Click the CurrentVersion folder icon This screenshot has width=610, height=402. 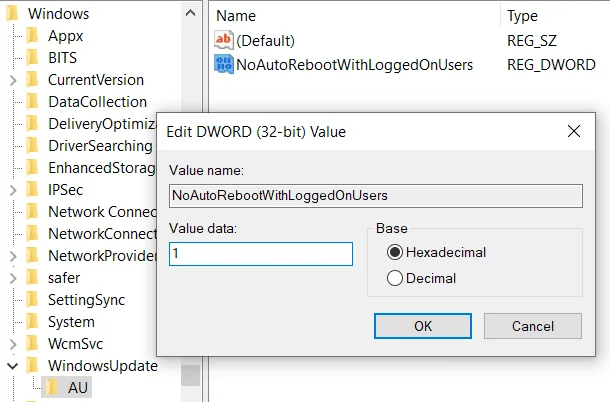pyautogui.click(x=32, y=80)
